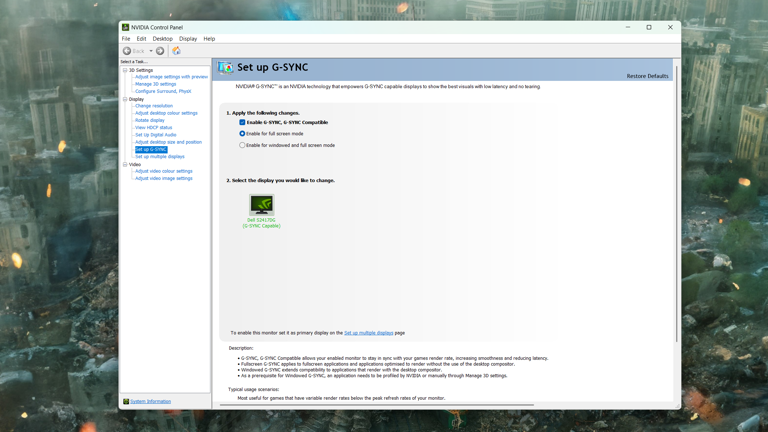The width and height of the screenshot is (768, 432).
Task: Click Restore Defaults
Action: (648, 76)
